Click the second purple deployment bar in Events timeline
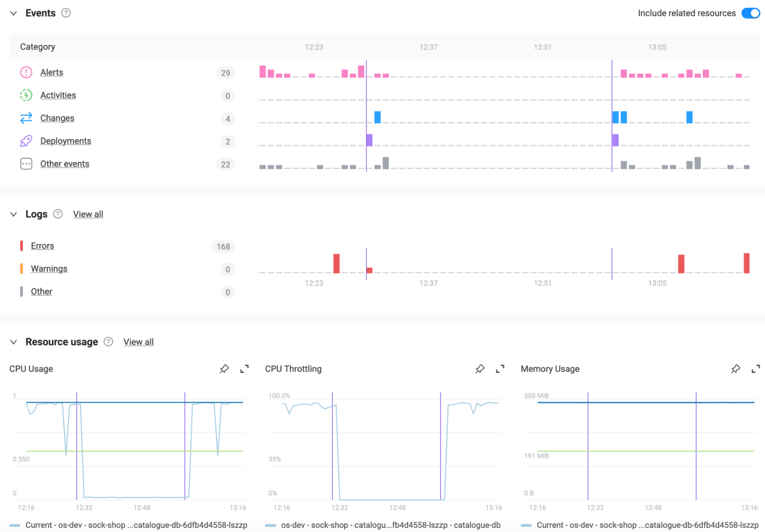Viewport: 765px width, 532px height. click(615, 140)
